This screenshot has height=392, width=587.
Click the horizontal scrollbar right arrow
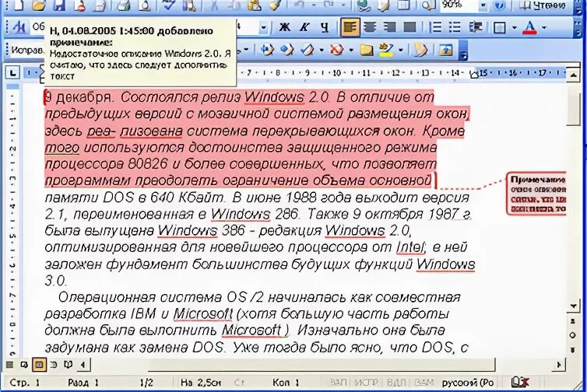point(558,364)
